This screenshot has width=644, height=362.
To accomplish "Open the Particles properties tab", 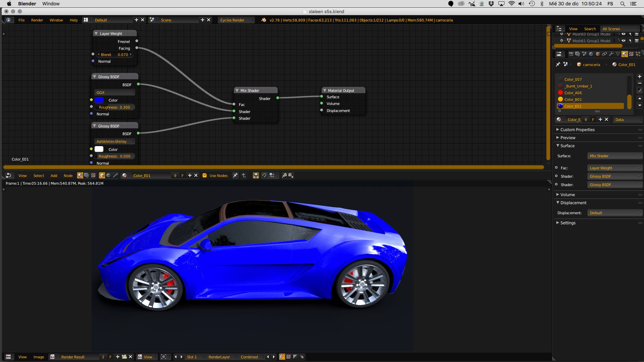I will pyautogui.click(x=638, y=54).
